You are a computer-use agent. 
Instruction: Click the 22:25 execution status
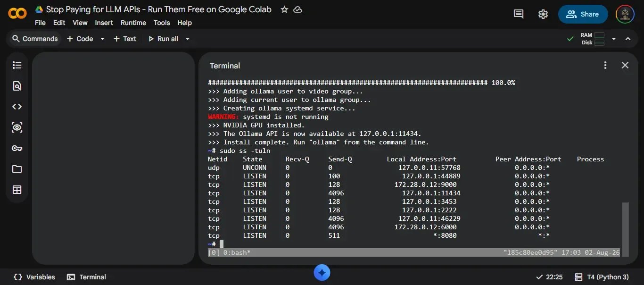pos(549,277)
